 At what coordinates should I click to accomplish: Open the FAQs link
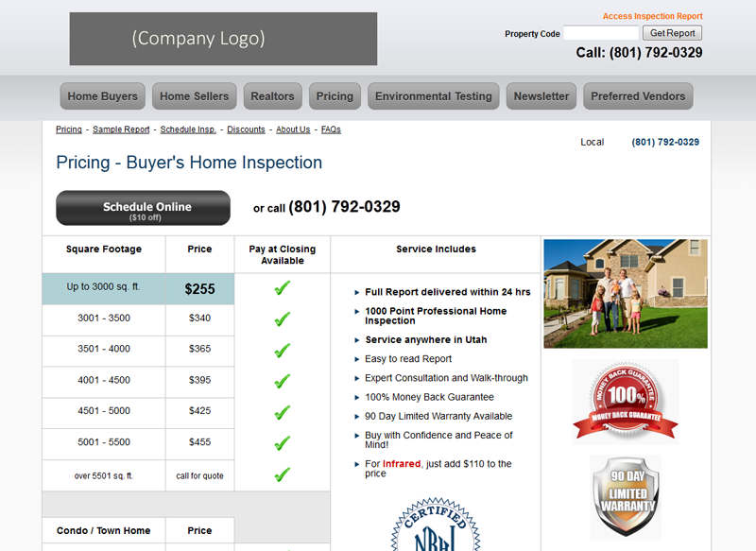tap(331, 129)
